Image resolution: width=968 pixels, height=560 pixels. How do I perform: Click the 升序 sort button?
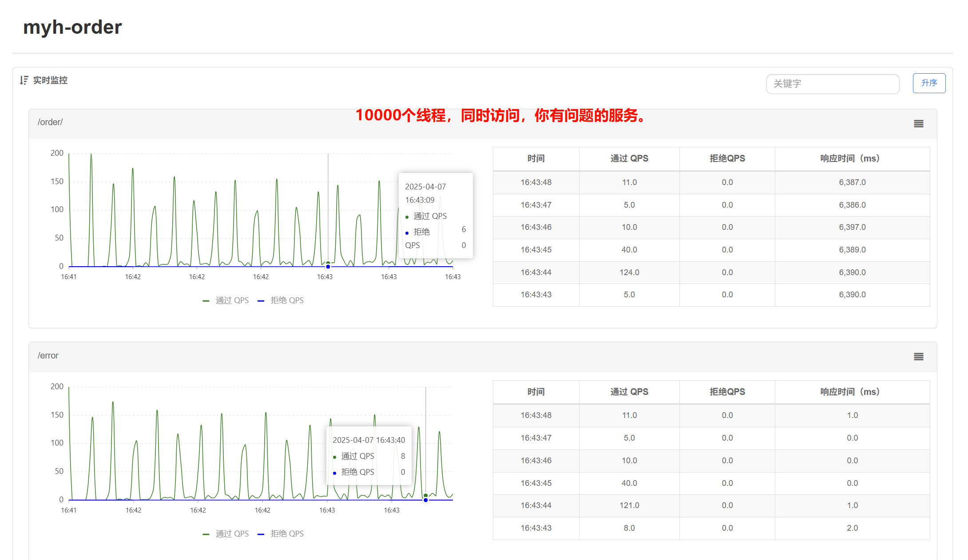(x=928, y=83)
